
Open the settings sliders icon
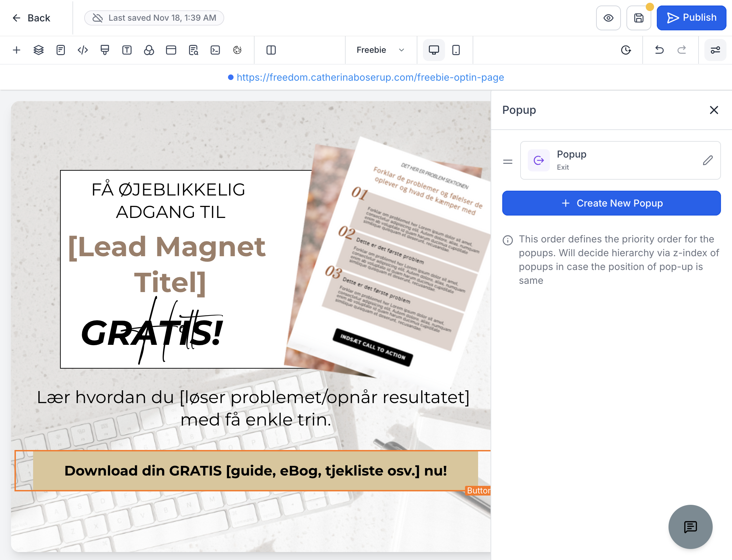tap(715, 50)
